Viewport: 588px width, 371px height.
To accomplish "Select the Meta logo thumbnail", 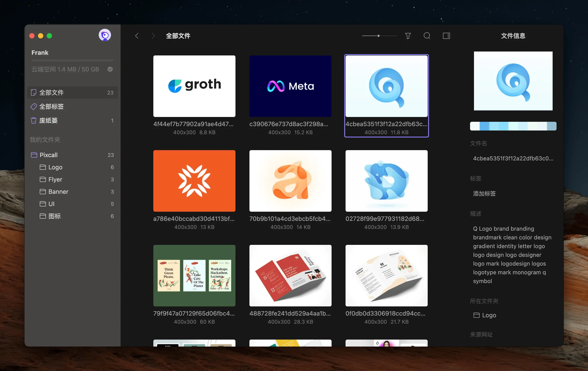I will coord(290,86).
